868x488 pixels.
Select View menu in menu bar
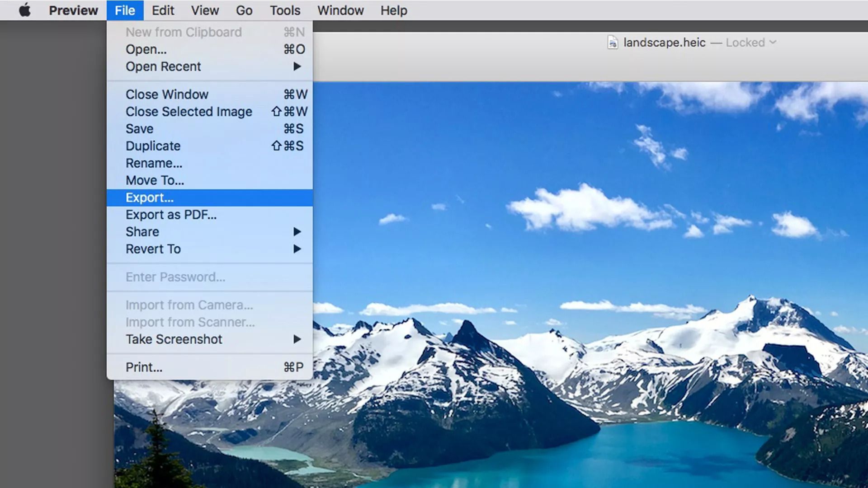coord(205,10)
